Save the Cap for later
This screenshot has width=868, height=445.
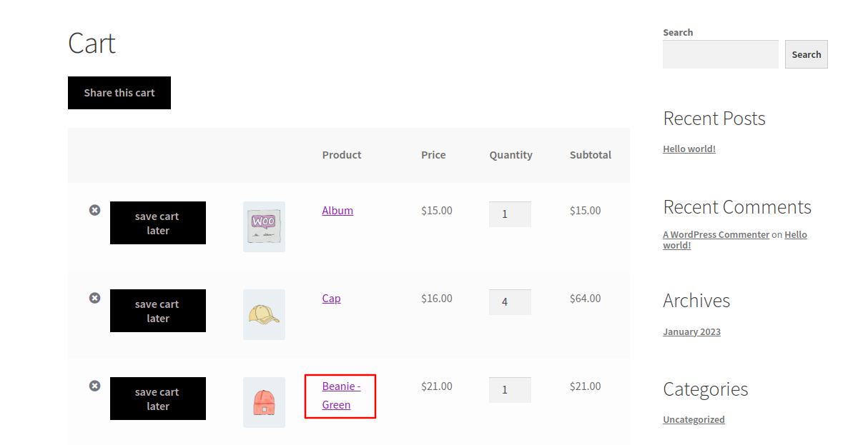pyautogui.click(x=157, y=311)
